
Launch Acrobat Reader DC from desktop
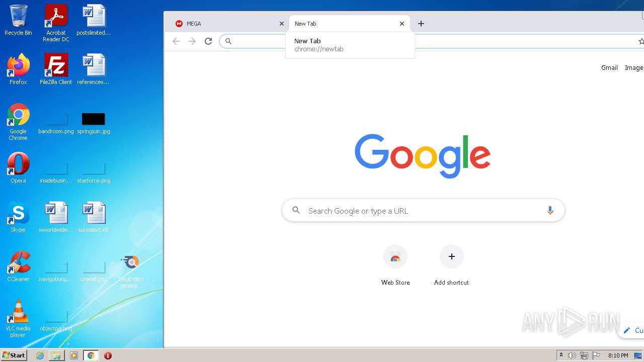point(56,23)
